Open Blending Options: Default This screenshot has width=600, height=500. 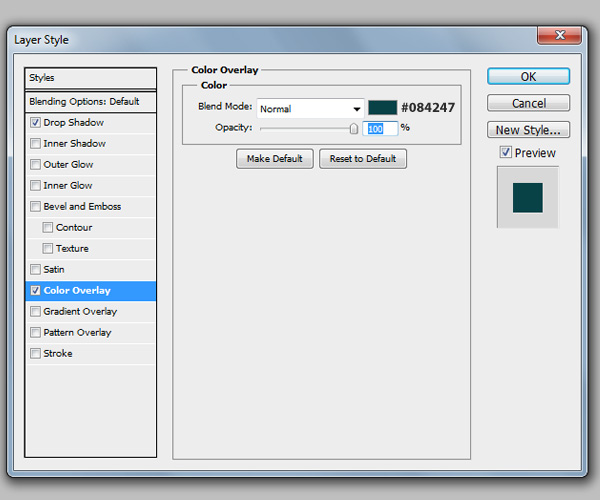click(x=90, y=102)
